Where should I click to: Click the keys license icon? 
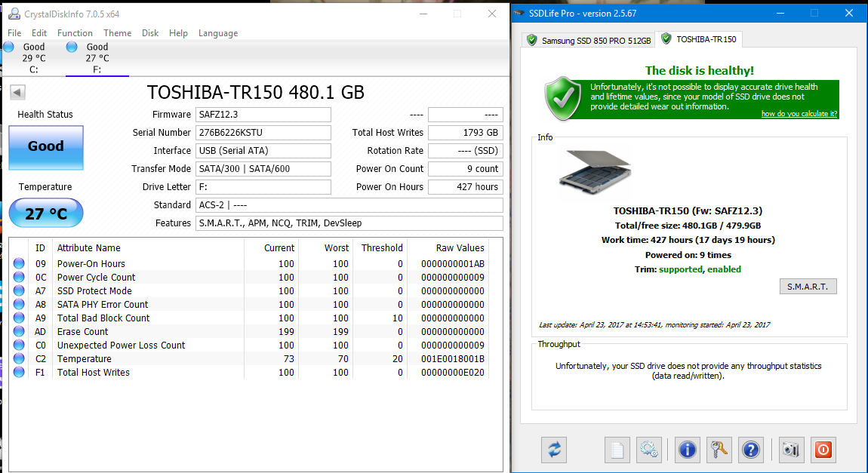coord(718,450)
